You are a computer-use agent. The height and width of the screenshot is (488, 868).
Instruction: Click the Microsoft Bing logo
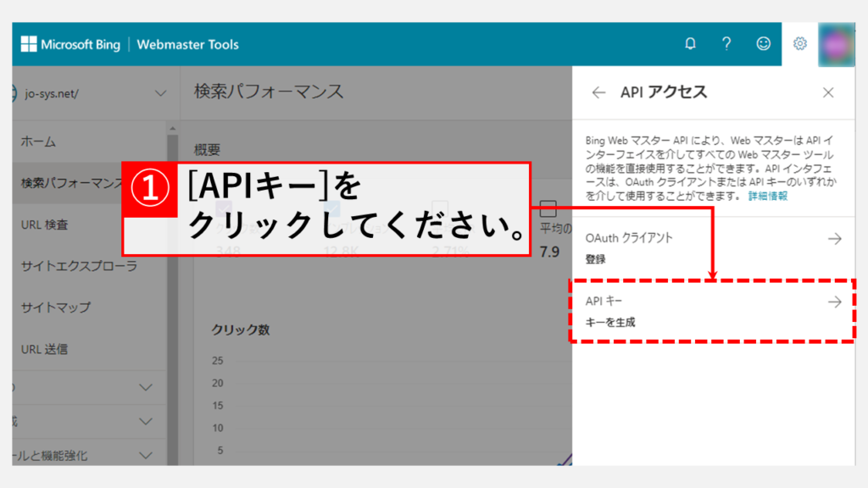click(x=72, y=44)
